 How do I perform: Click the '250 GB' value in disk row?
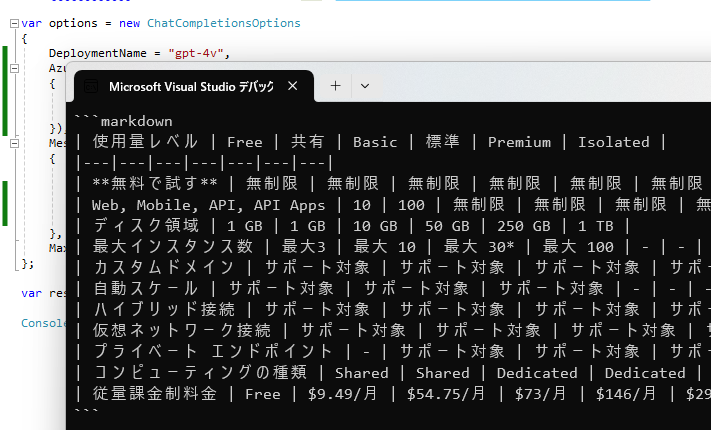523,226
